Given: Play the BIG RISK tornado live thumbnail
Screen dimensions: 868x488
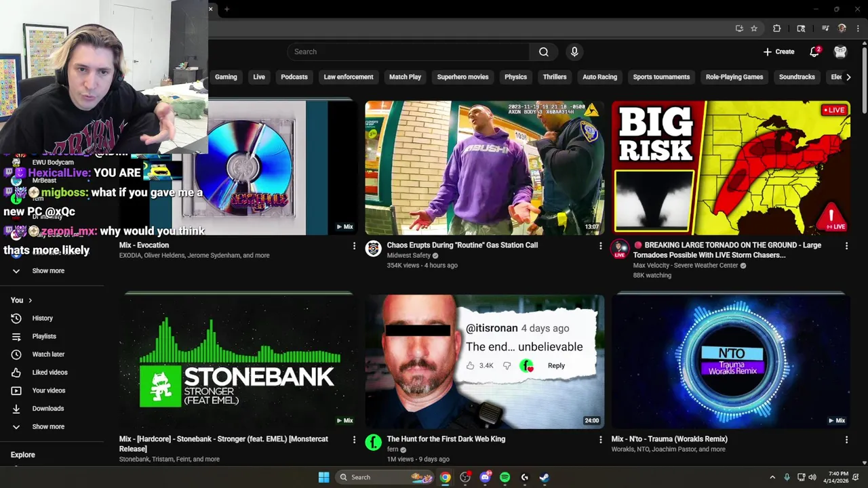Looking at the screenshot, I should coord(731,168).
